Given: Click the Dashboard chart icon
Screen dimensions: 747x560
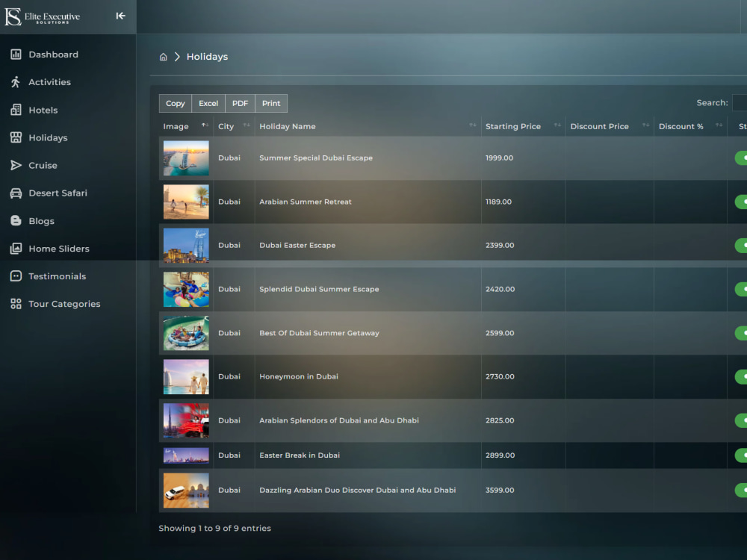Looking at the screenshot, I should click(16, 55).
